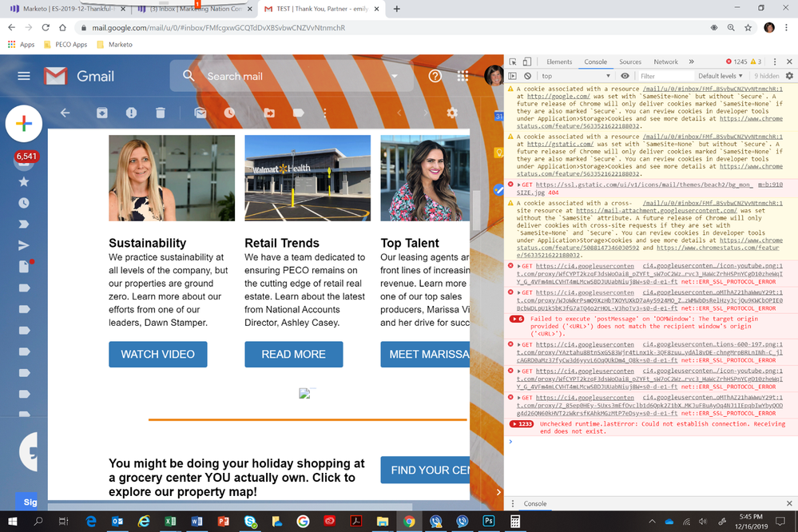This screenshot has height=532, width=798.
Task: Open Photoshop from the taskbar
Action: point(489,522)
